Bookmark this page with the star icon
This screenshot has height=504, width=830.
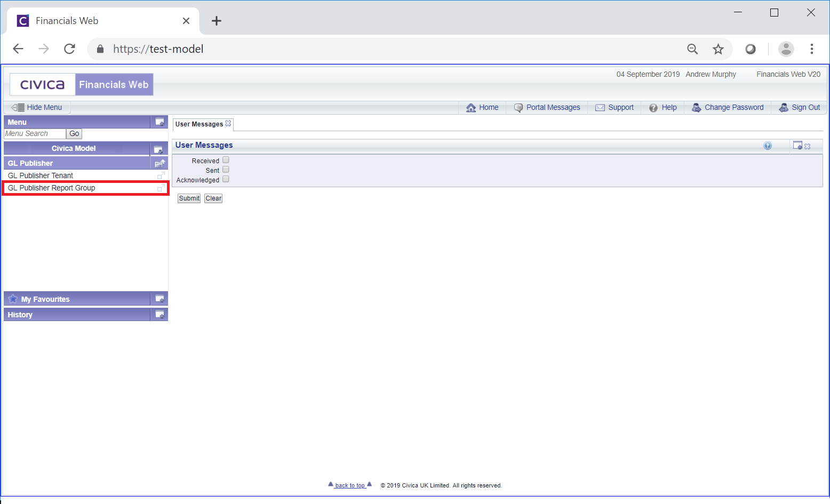tap(719, 49)
